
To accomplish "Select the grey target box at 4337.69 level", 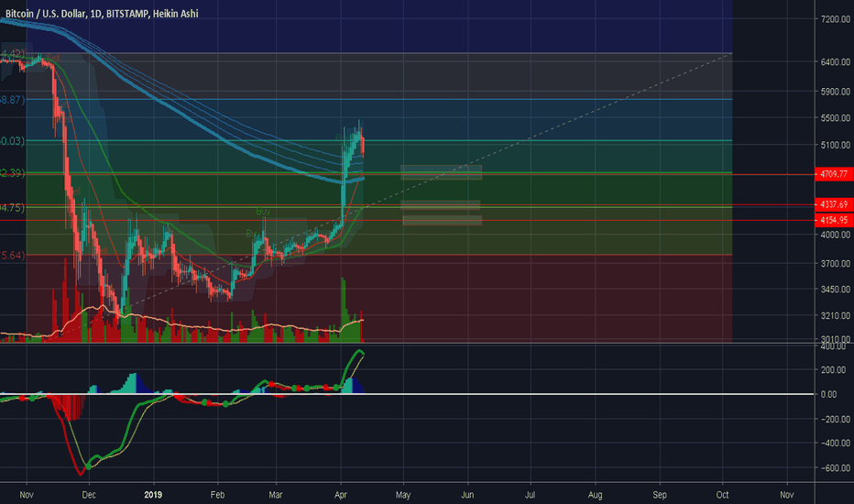I will point(440,205).
